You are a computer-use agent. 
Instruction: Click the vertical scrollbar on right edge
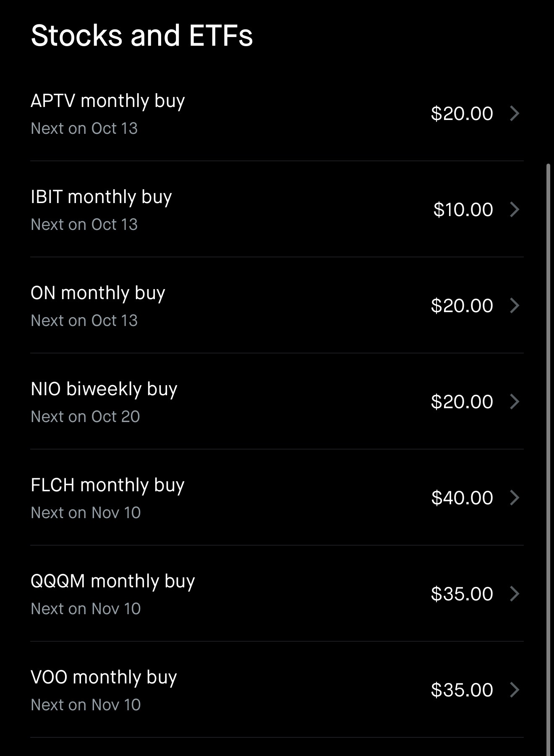click(548, 420)
